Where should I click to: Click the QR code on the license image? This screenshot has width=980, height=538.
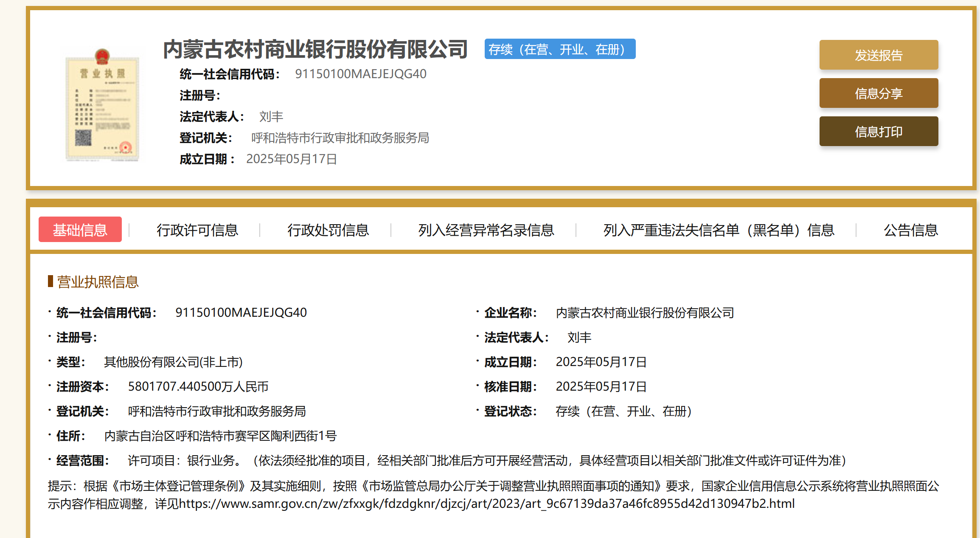point(83,138)
